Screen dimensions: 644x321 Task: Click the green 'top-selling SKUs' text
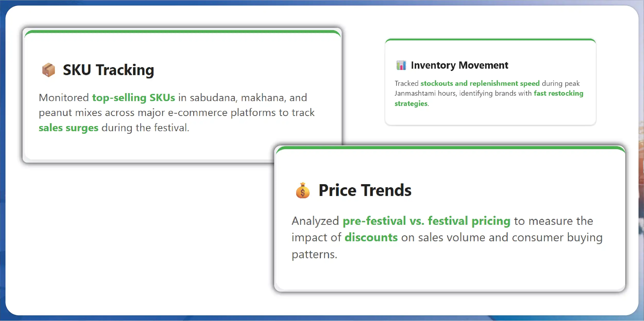pyautogui.click(x=133, y=98)
